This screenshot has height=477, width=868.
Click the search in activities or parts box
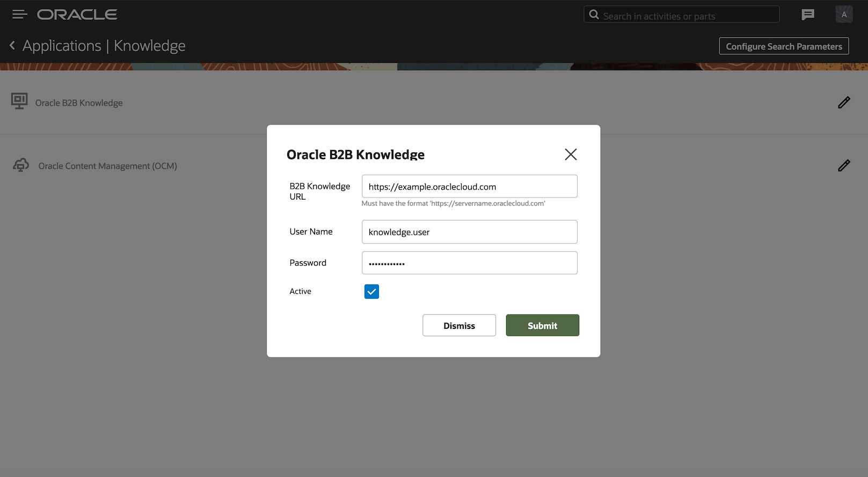(682, 14)
